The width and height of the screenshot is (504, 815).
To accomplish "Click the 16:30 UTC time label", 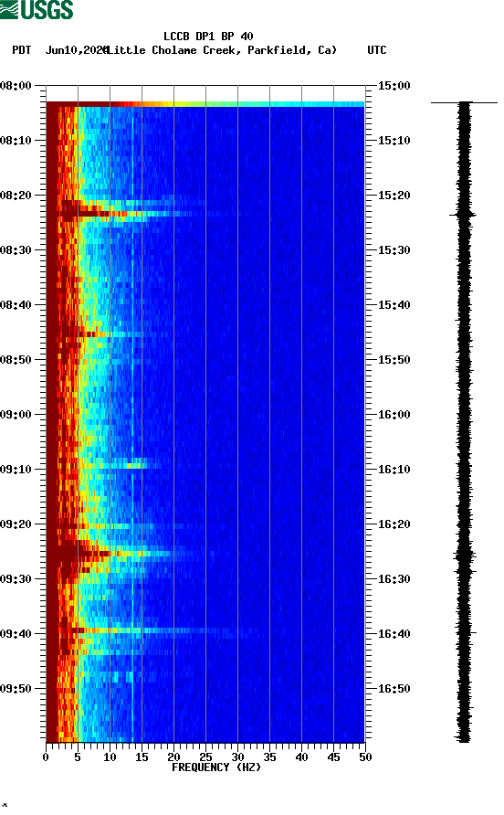I will 394,579.
